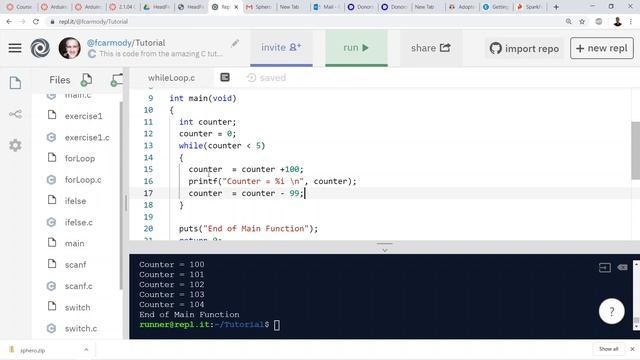Open the saved history indicator

(267, 78)
